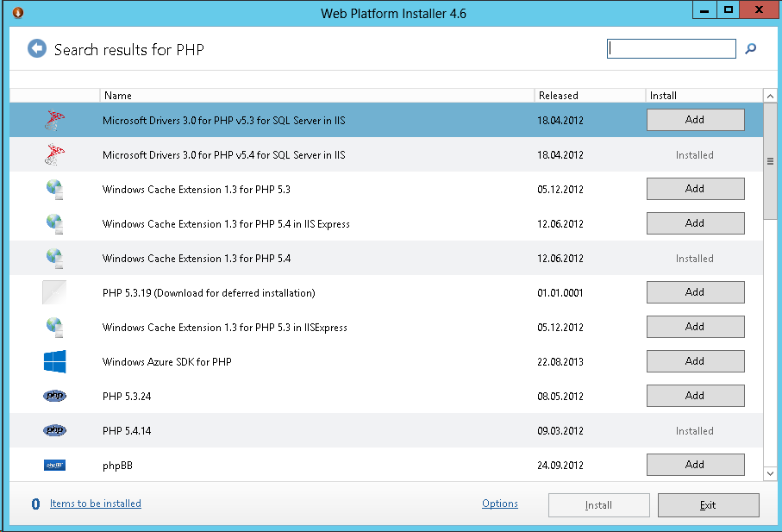Add Windows Cache Extension for PHP 5.4 IIS Express
Screen dimensions: 782x532
tap(695, 223)
